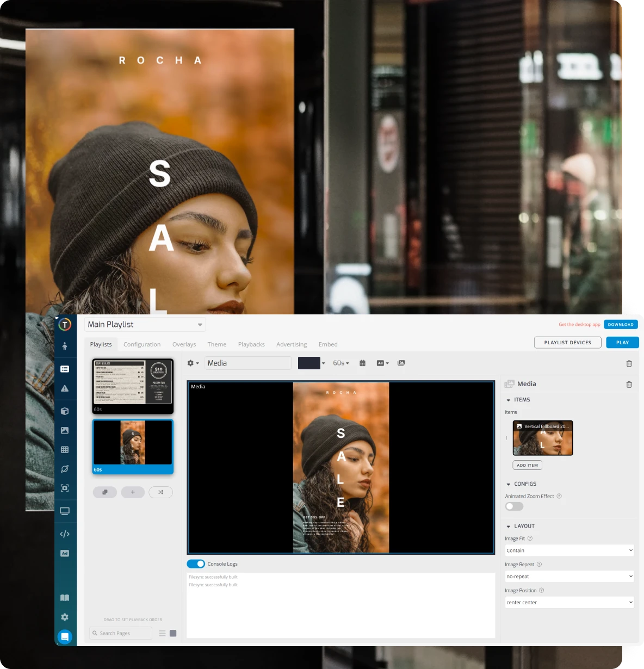This screenshot has height=669, width=644.
Task: Open the Image Fit Contain dropdown
Action: [x=569, y=550]
